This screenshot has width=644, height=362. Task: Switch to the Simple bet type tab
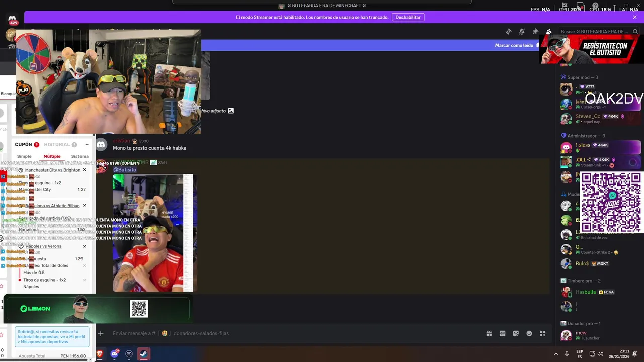(x=24, y=156)
